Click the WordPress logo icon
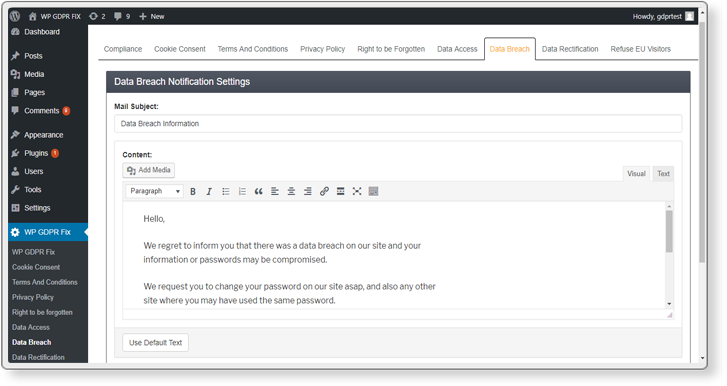The height and width of the screenshot is (386, 727). 15,16
